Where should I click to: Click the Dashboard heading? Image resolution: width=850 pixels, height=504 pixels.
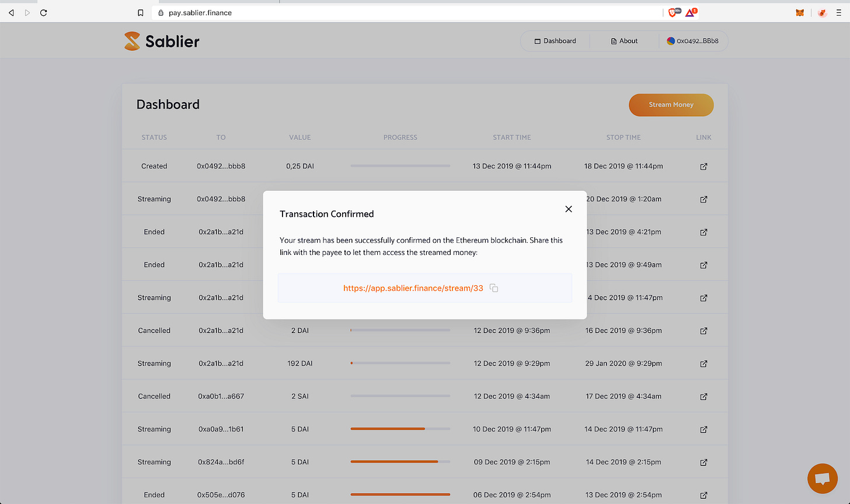point(168,104)
